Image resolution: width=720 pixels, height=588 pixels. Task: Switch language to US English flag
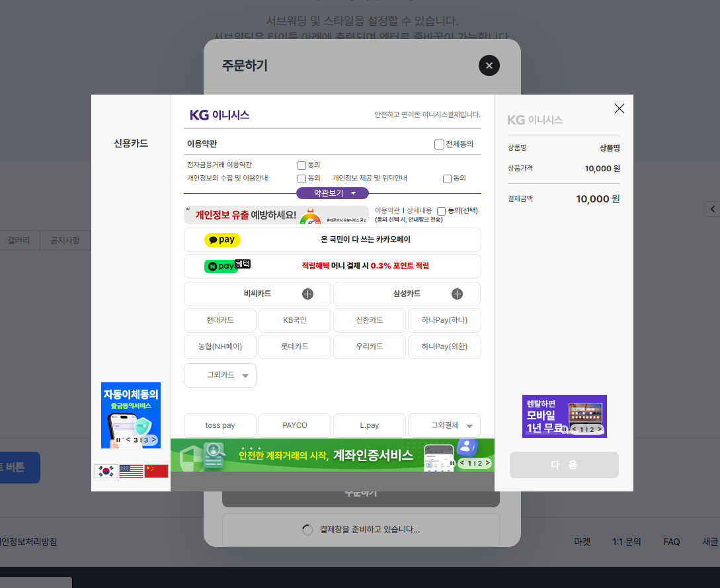(132, 472)
